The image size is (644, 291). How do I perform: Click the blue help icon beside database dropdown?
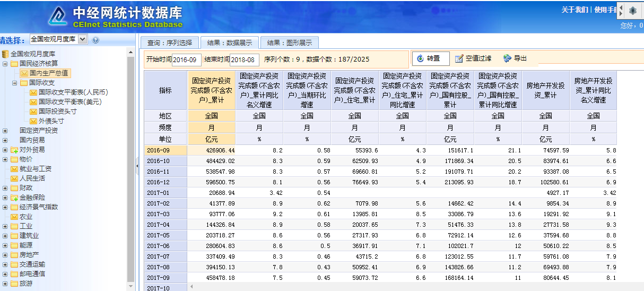95,40
